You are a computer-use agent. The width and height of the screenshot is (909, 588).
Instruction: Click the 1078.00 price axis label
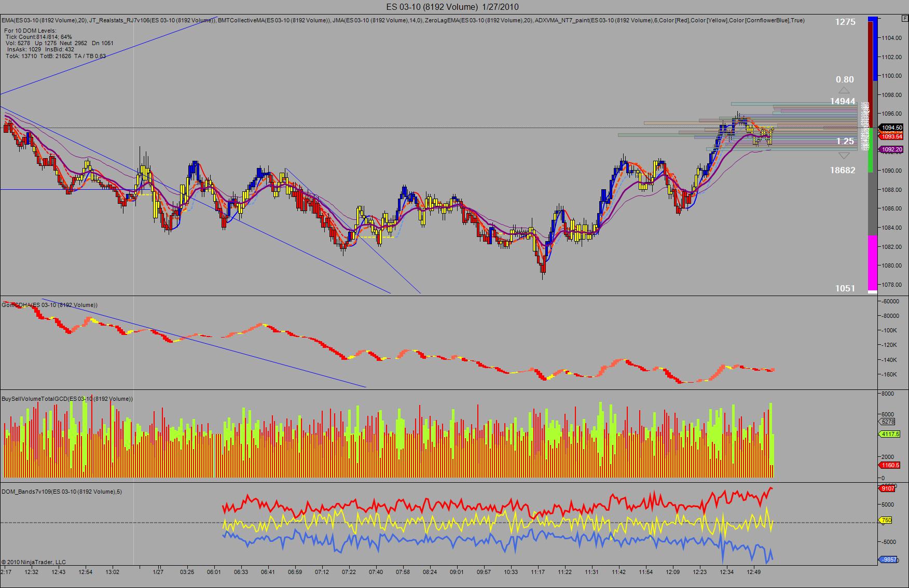pos(891,285)
